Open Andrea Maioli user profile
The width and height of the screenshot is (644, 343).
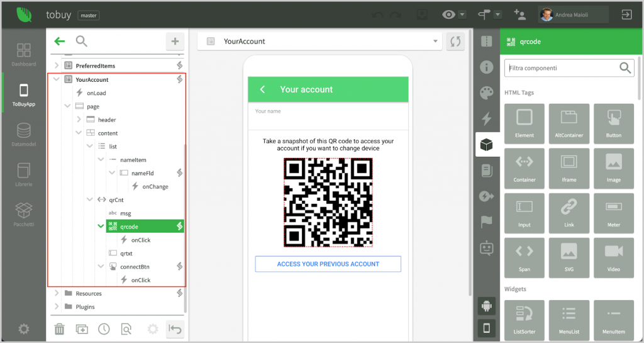(572, 14)
